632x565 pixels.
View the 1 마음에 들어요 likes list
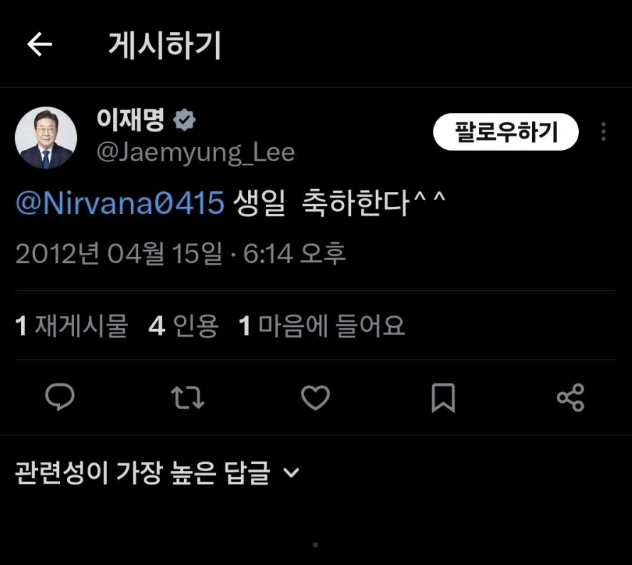321,326
